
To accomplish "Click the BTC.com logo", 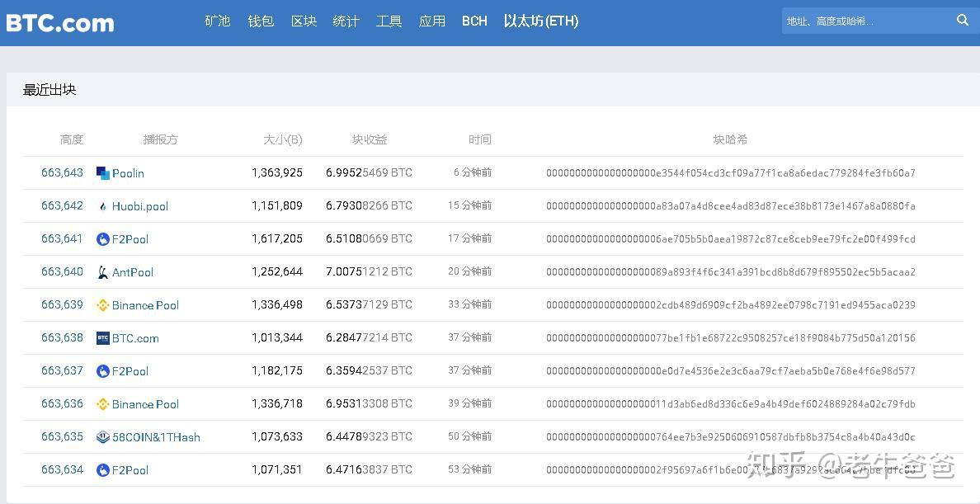I will click(x=60, y=22).
